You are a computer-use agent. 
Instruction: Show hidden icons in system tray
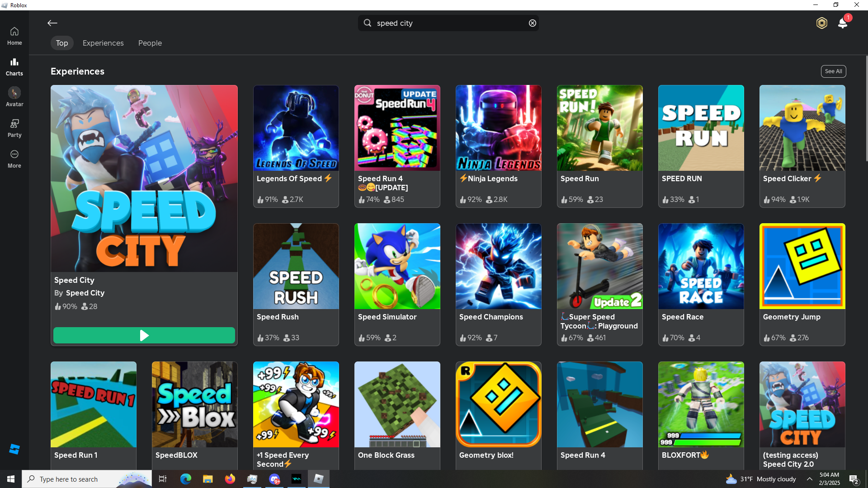[x=810, y=479]
